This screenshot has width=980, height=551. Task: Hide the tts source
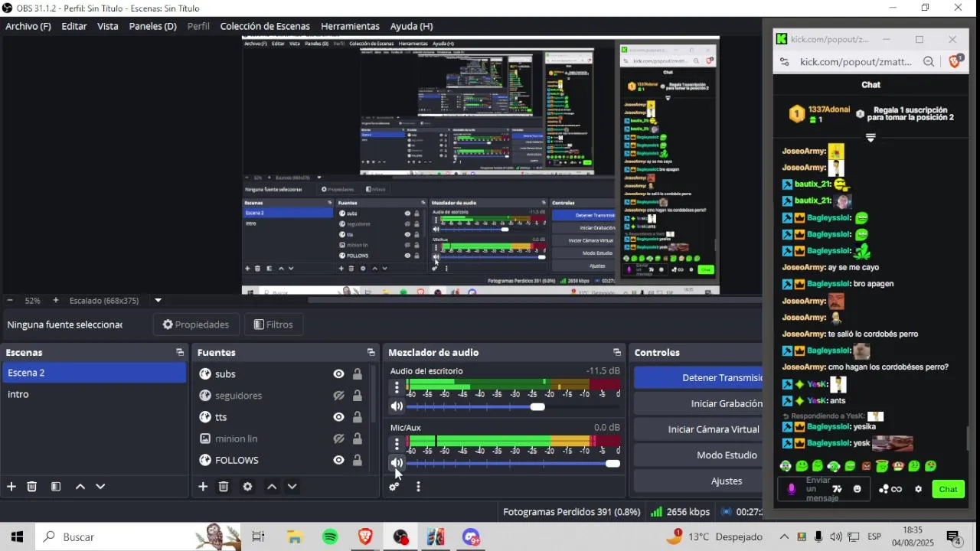pyautogui.click(x=338, y=417)
